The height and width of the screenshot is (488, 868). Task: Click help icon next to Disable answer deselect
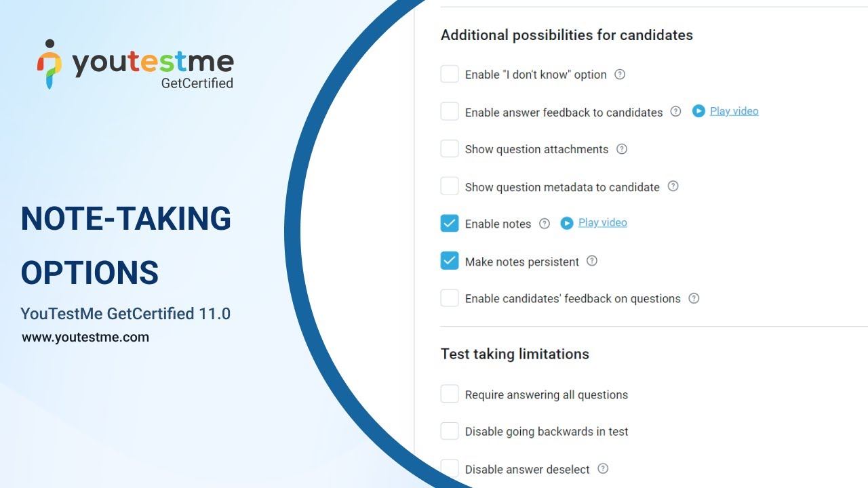tap(603, 468)
